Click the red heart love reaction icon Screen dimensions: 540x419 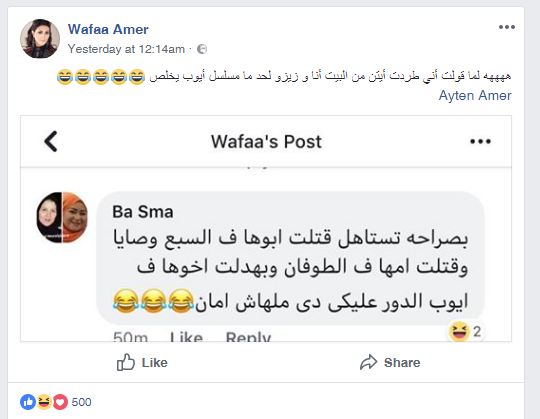(60, 402)
